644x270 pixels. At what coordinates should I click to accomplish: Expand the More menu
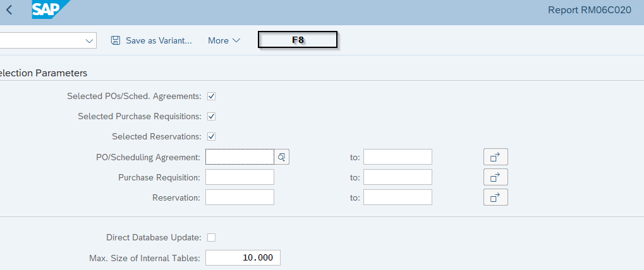coord(224,40)
